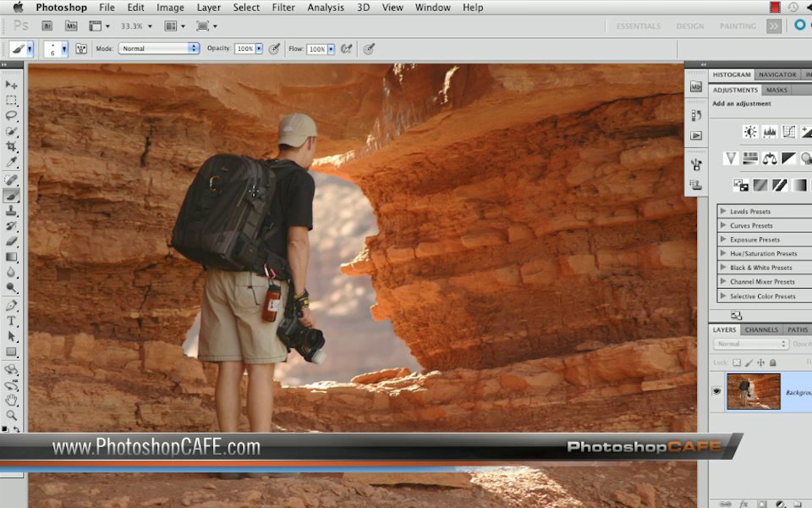
Task: Select the Gradient tool in the toolbox
Action: [x=11, y=257]
